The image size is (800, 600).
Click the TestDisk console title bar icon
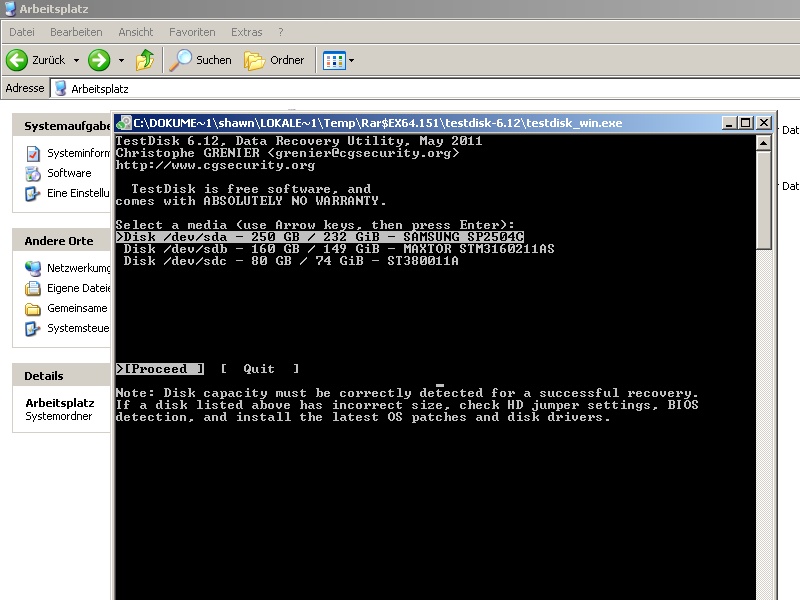point(124,123)
